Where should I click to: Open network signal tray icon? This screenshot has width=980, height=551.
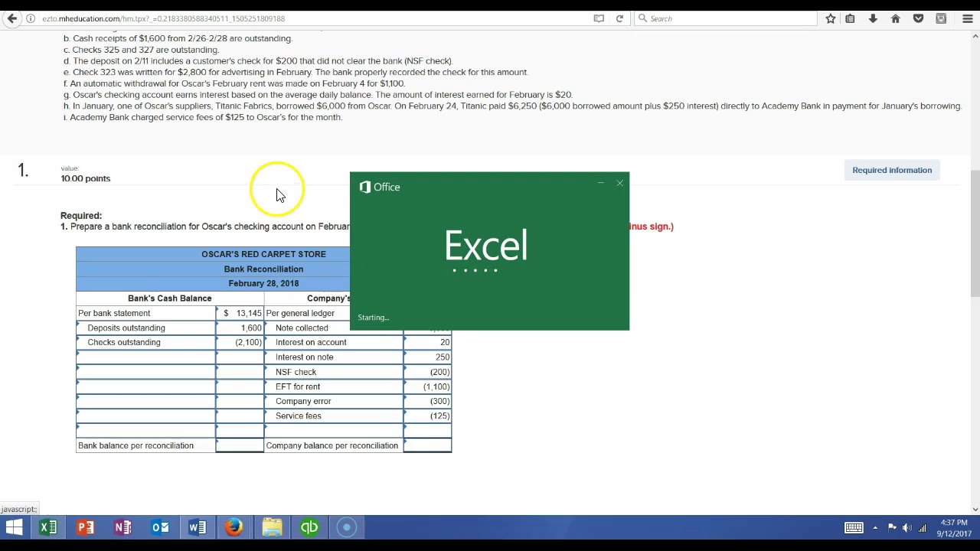[x=923, y=527]
